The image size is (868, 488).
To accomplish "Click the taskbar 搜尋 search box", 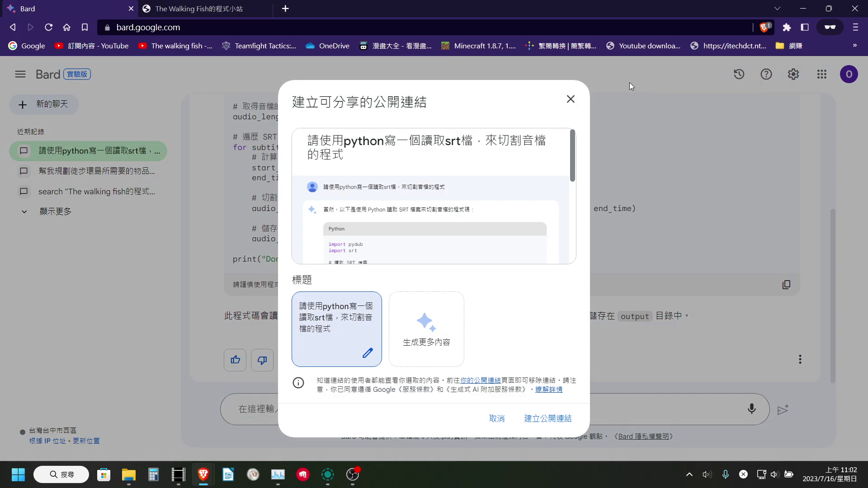I will point(61,474).
